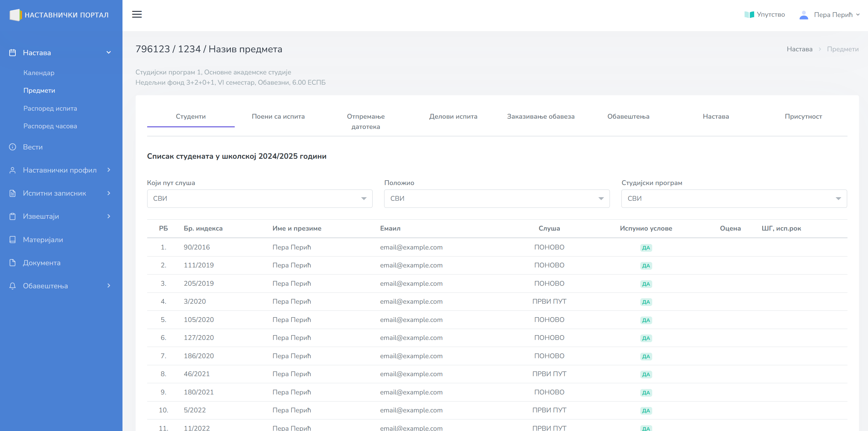868x431 pixels.
Task: Click the hamburger menu icon
Action: (x=137, y=14)
